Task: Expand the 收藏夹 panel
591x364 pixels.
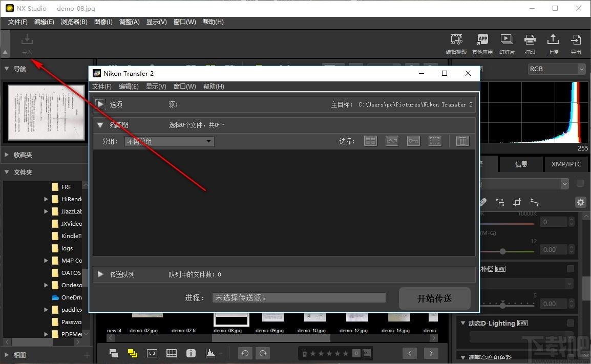Action: click(7, 155)
